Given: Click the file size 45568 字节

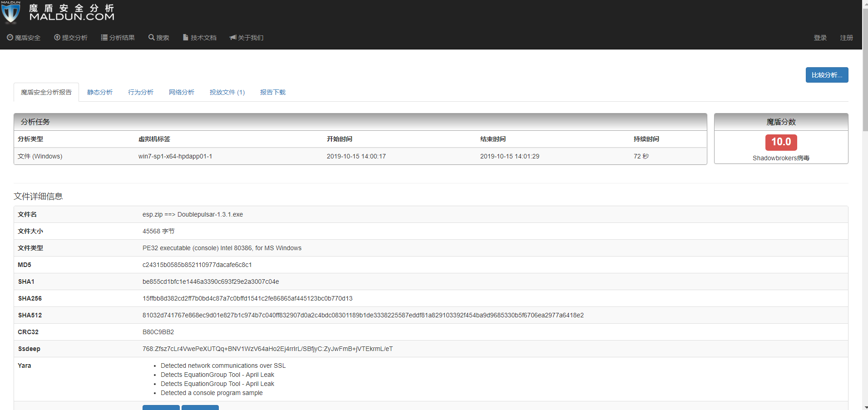Looking at the screenshot, I should (x=158, y=231).
